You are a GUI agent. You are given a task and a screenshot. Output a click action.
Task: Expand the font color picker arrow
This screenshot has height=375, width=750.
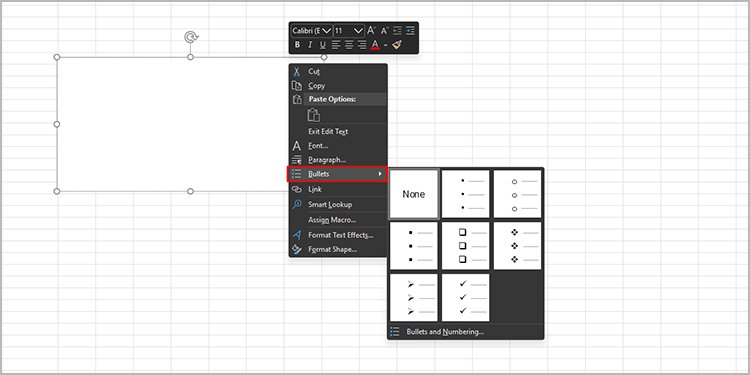(386, 45)
